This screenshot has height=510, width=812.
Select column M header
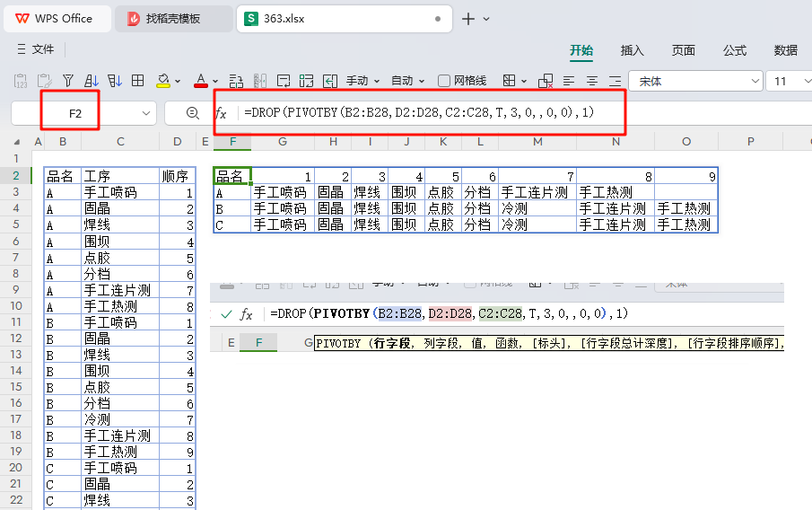538,142
